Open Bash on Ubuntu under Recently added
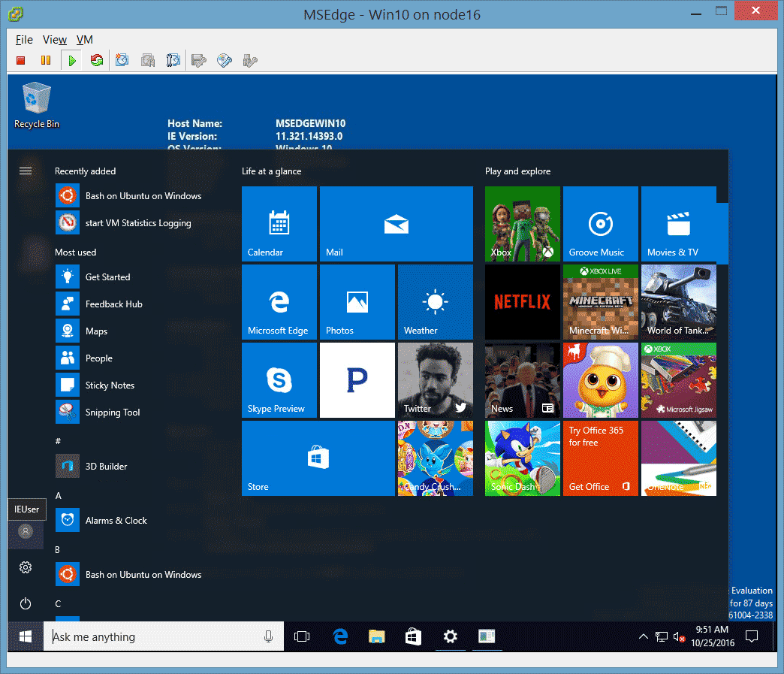This screenshot has width=784, height=674. point(129,195)
